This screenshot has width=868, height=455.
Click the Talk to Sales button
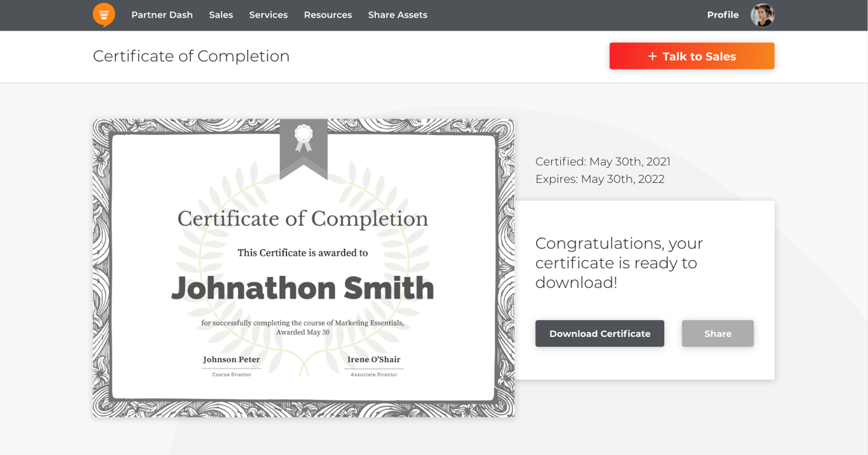tap(691, 56)
